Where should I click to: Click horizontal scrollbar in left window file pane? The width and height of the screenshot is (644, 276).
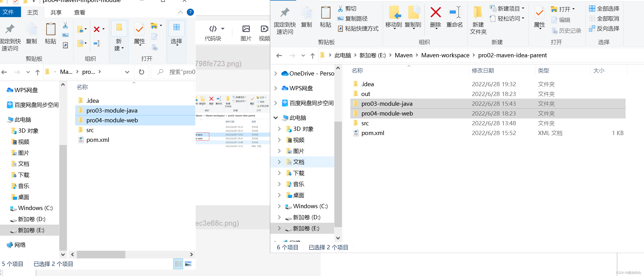(x=101, y=254)
